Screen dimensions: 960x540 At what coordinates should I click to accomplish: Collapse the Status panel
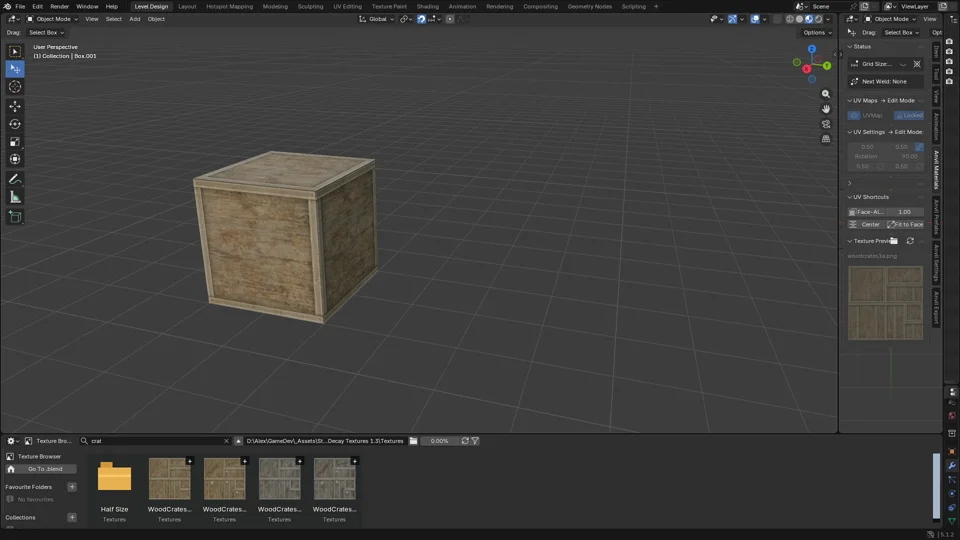point(850,47)
